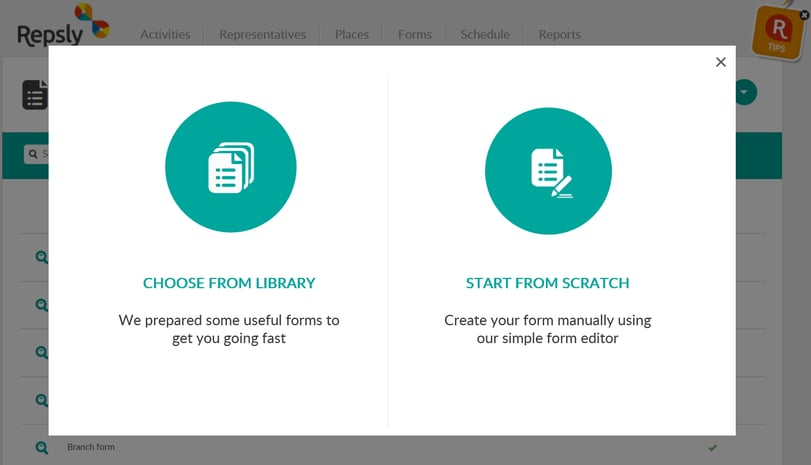Screen dimensions: 811x465
Task: Open the orange R Tips badge
Action: pos(778,34)
